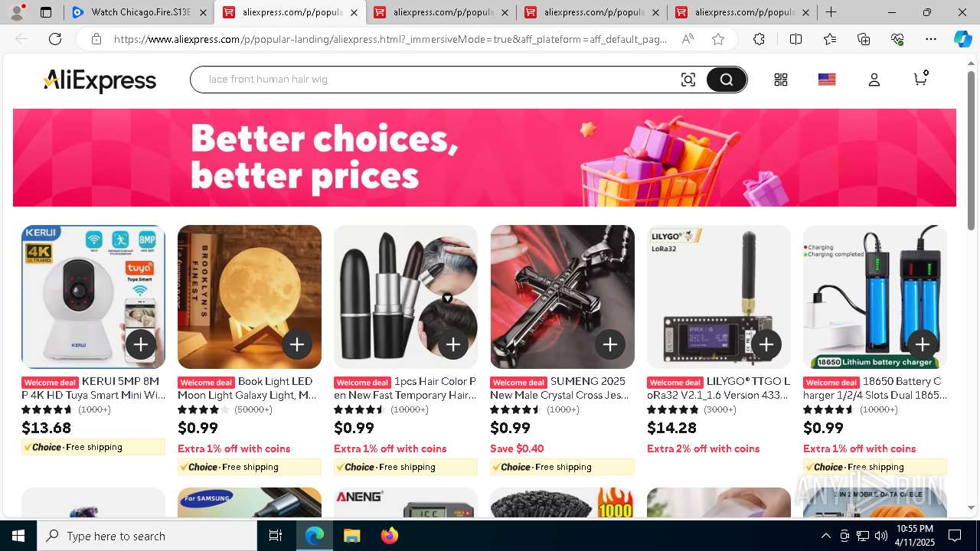Open a new browser tab
Screen dimensions: 980x551
pyautogui.click(x=831, y=12)
